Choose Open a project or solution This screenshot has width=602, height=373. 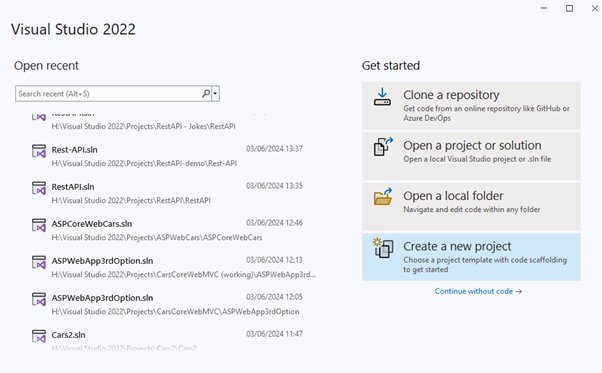coord(471,156)
